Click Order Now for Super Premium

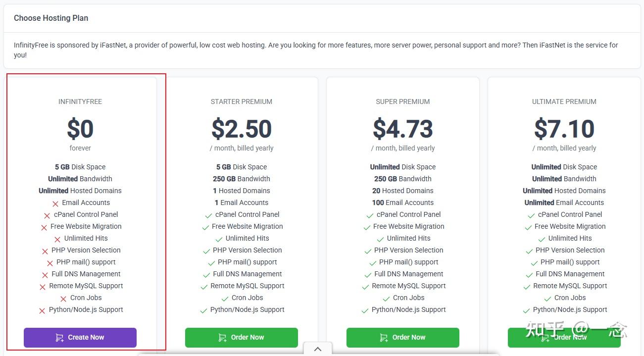pyautogui.click(x=403, y=338)
